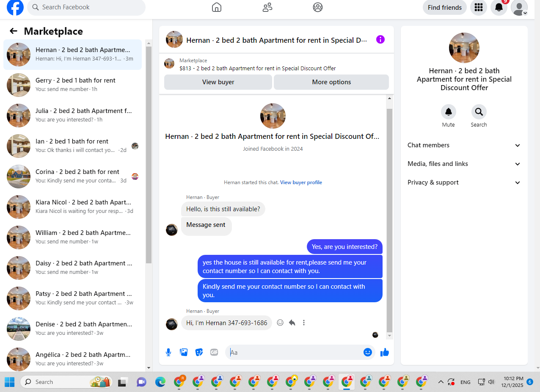Viewport: 540px width, 392px height.
Task: Open emoji picker in message box
Action: [368, 352]
